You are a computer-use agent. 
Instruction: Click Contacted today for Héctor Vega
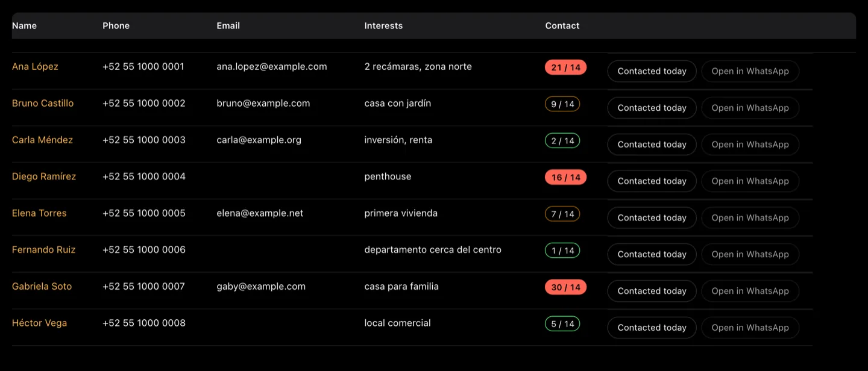[x=652, y=328]
